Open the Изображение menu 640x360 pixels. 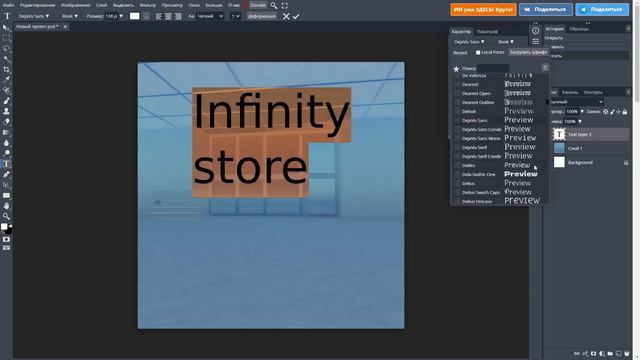76,5
